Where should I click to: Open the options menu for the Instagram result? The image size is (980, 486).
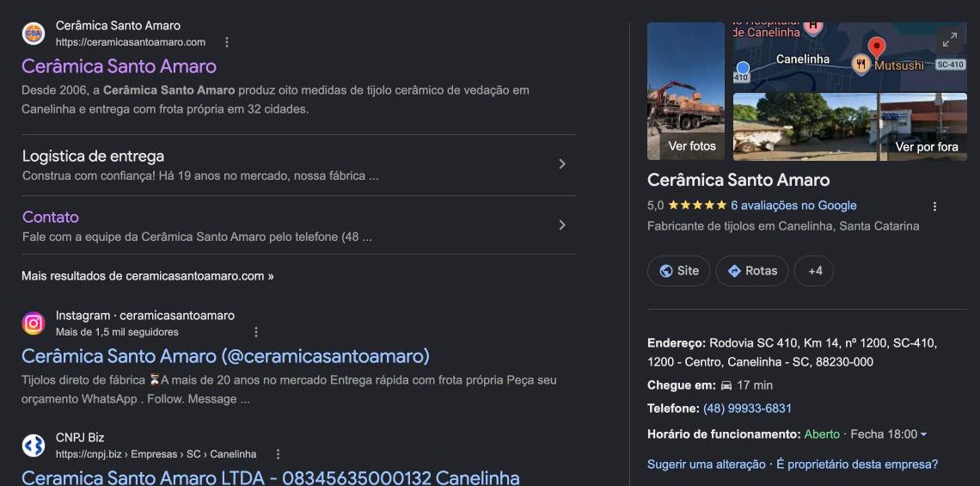tap(255, 332)
